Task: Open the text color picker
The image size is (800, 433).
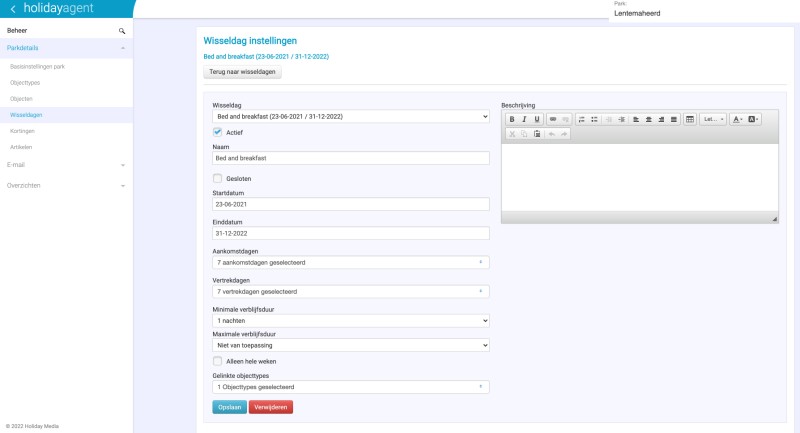Action: pos(738,119)
